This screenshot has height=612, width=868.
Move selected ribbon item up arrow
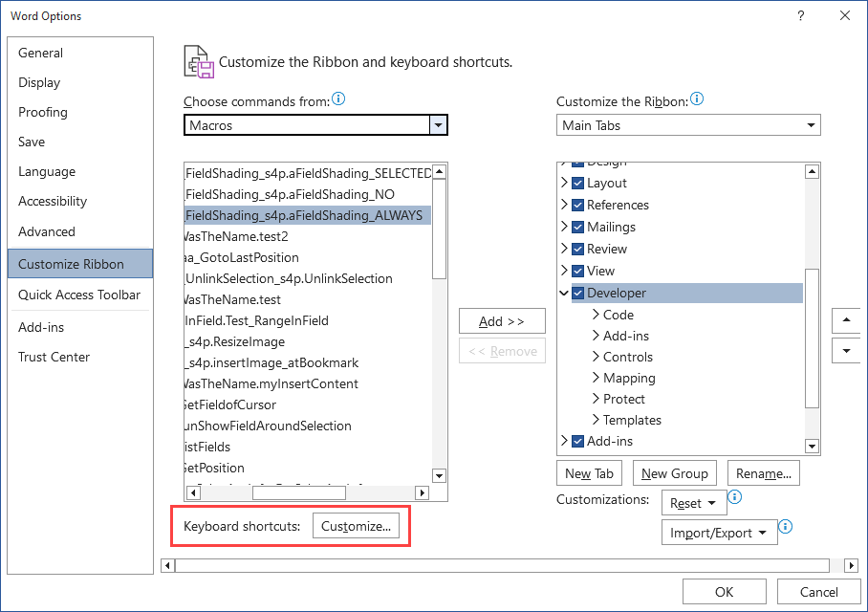click(x=846, y=320)
